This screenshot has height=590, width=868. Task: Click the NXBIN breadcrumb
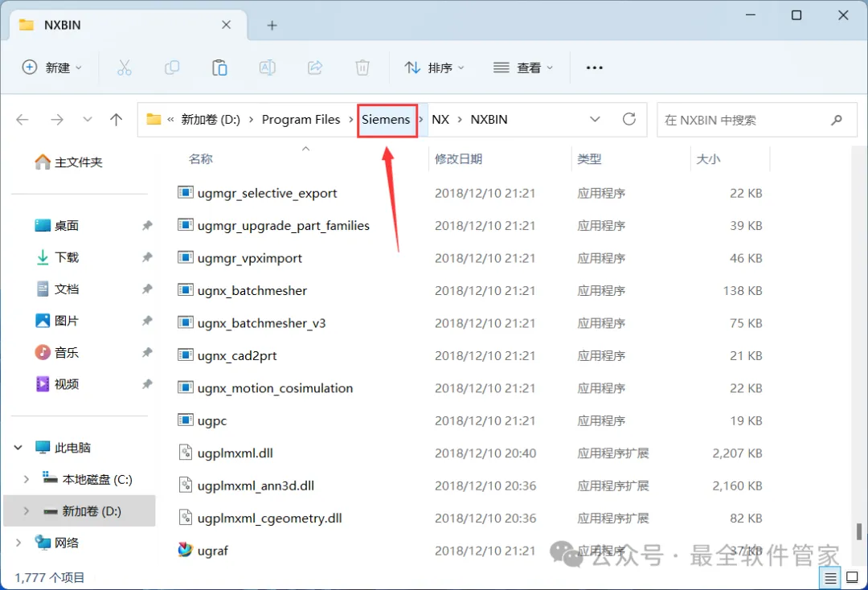[x=489, y=120]
